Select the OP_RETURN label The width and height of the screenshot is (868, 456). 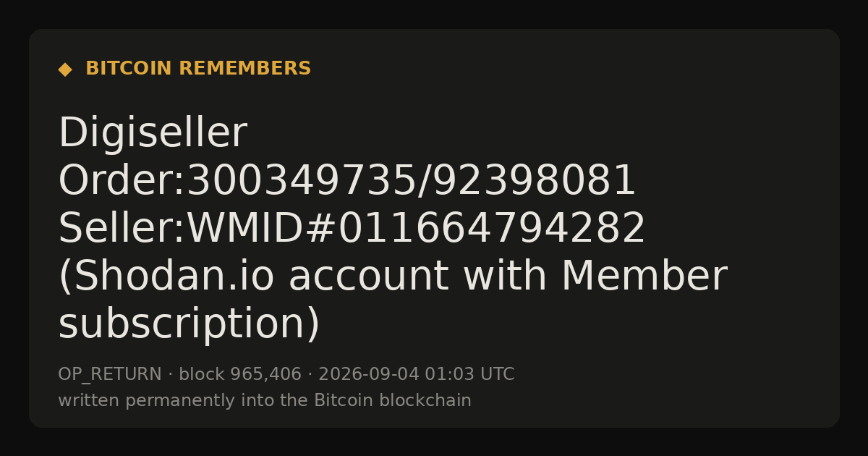[110, 375]
